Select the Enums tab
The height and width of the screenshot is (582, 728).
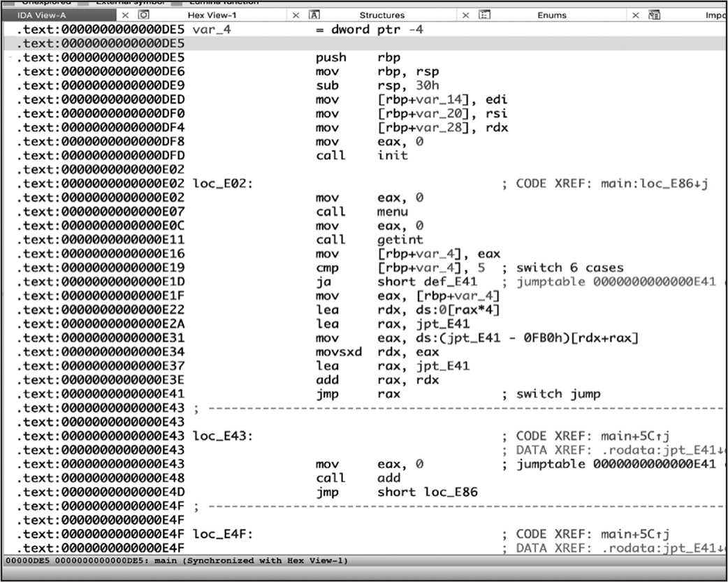coord(552,15)
